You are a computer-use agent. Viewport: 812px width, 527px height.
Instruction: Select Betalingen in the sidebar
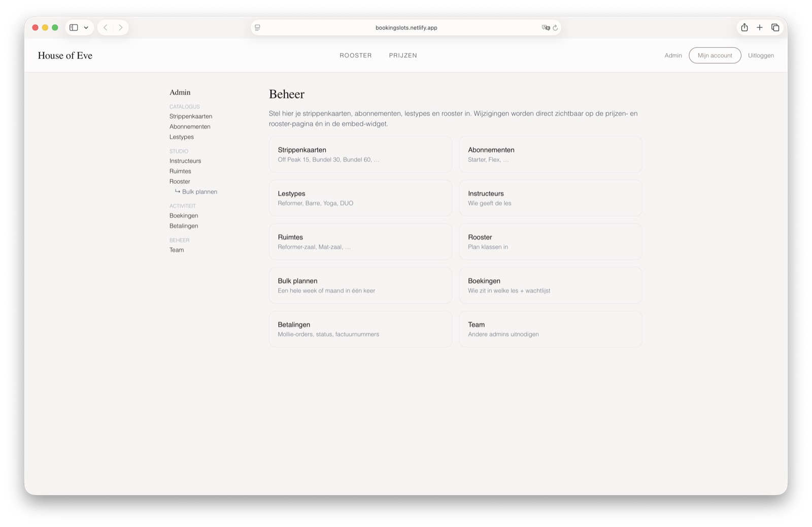184,226
